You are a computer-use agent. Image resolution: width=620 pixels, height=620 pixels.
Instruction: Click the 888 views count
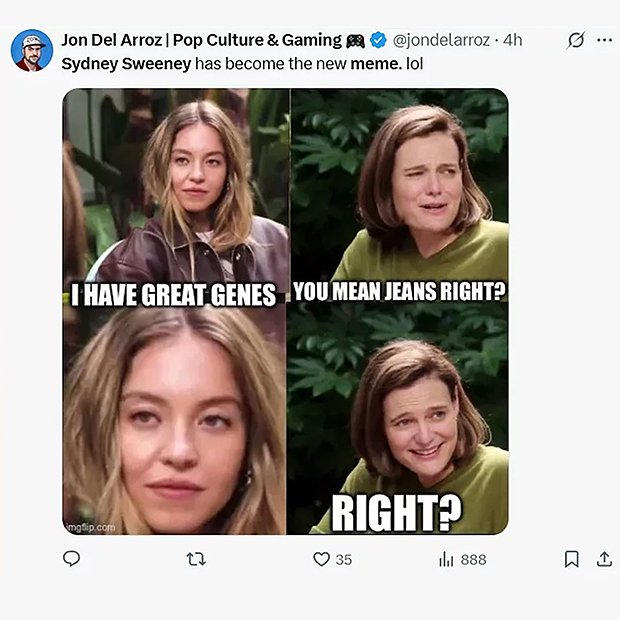click(x=473, y=560)
